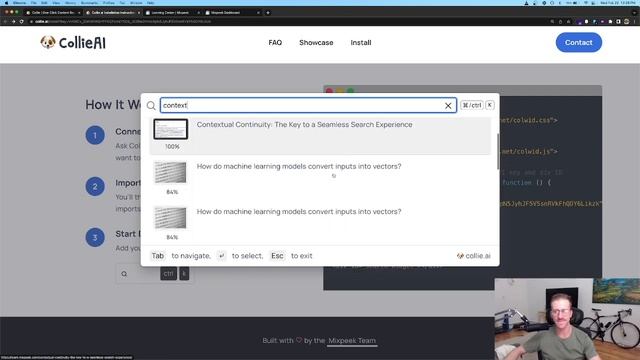Reload the current page

[22, 21]
